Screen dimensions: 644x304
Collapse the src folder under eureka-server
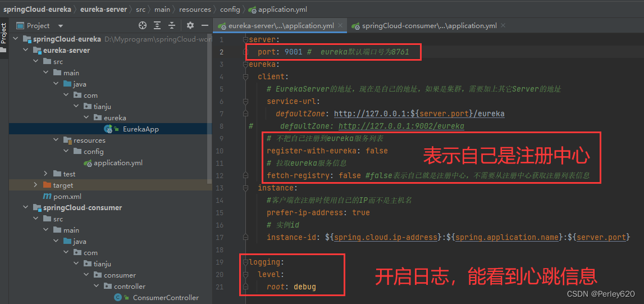point(36,62)
